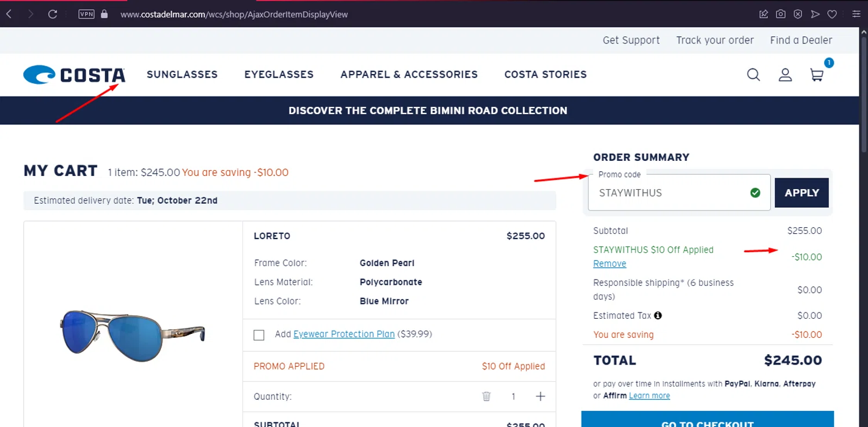Click 'STAYWITHUS $10 Off Applied' text

[653, 250]
